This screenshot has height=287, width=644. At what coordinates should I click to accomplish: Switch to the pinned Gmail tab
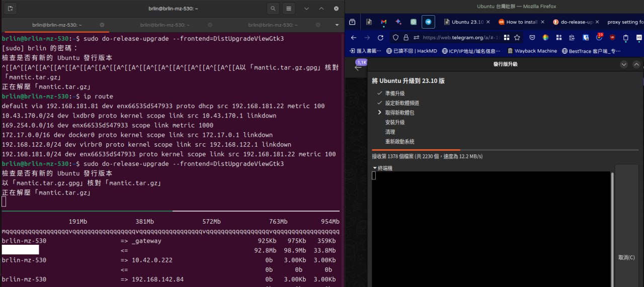point(384,22)
